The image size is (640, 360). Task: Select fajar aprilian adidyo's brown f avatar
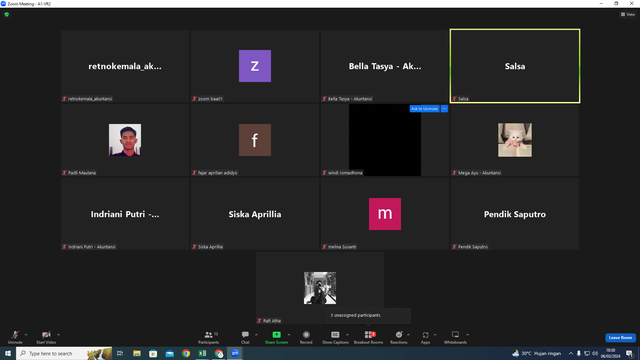[x=255, y=140]
